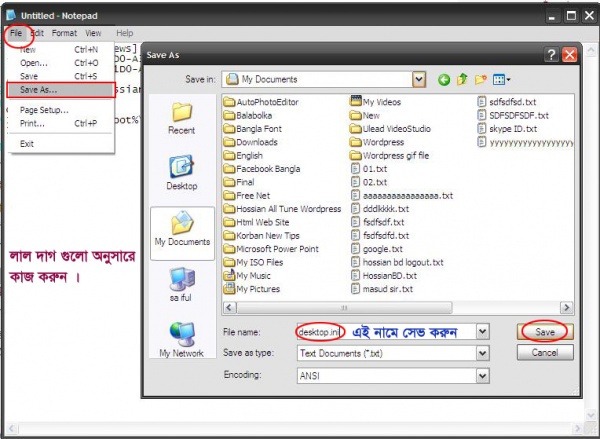Image resolution: width=600 pixels, height=439 pixels.
Task: Select the Microsoft Power Point folder
Action: (x=271, y=249)
